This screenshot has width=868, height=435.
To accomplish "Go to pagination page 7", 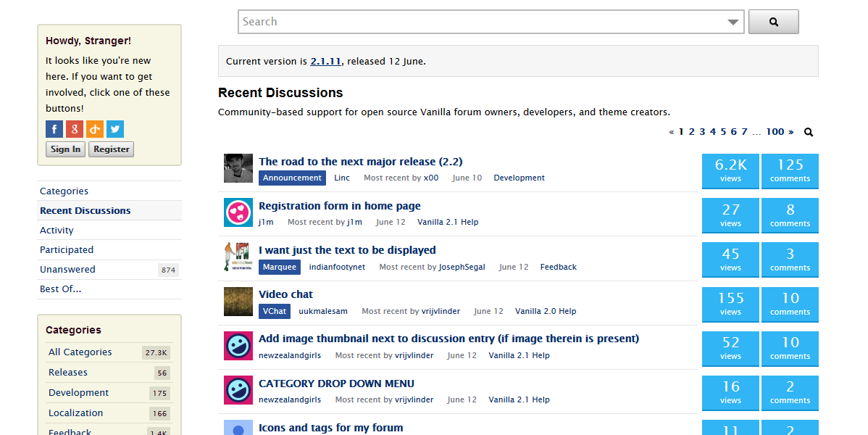I will (x=744, y=132).
